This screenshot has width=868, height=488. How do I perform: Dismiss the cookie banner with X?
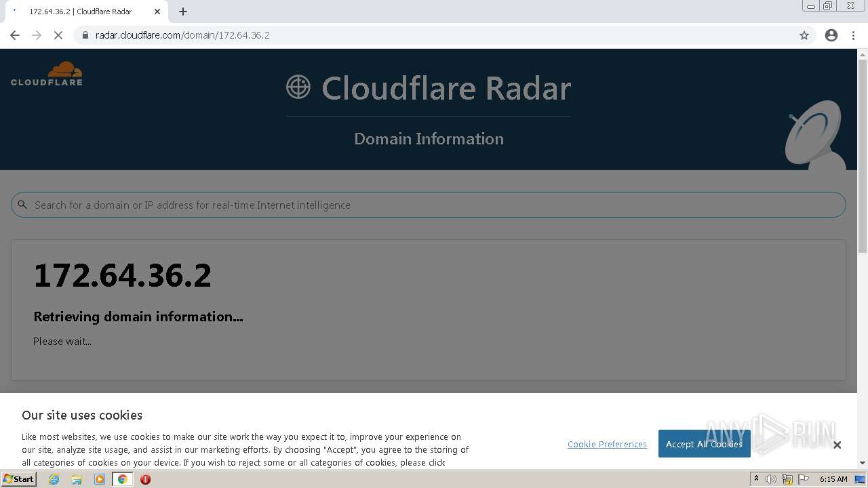[x=837, y=445]
